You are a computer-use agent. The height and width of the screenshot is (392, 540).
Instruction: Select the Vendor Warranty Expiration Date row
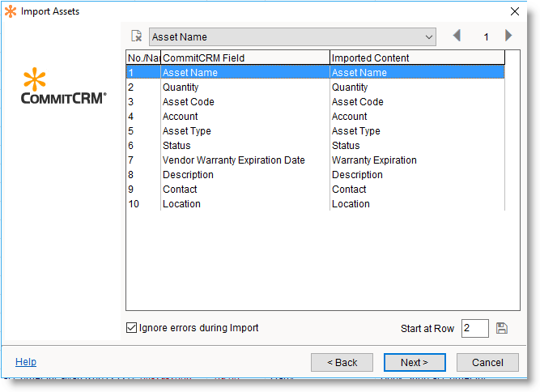[233, 160]
